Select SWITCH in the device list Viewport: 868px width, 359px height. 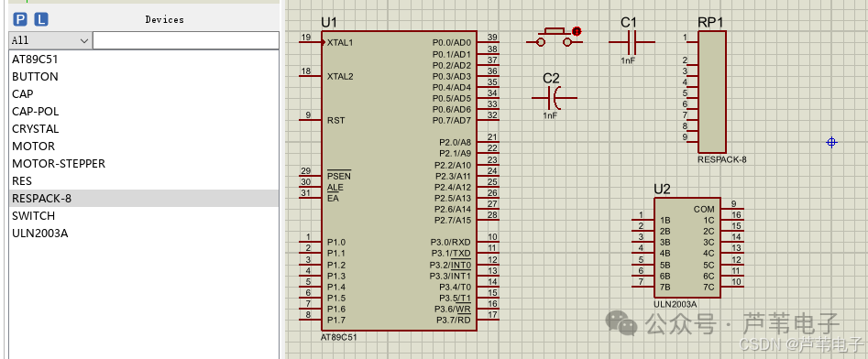pyautogui.click(x=144, y=216)
